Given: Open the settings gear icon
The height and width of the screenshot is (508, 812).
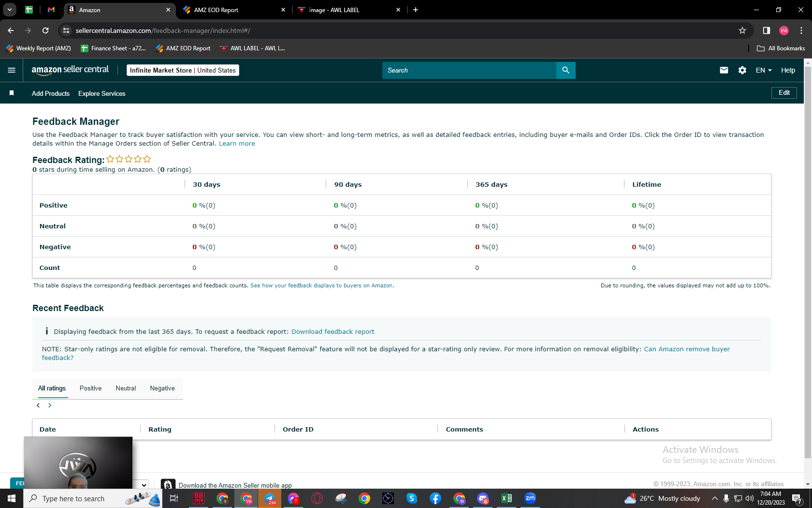Looking at the screenshot, I should pos(742,70).
